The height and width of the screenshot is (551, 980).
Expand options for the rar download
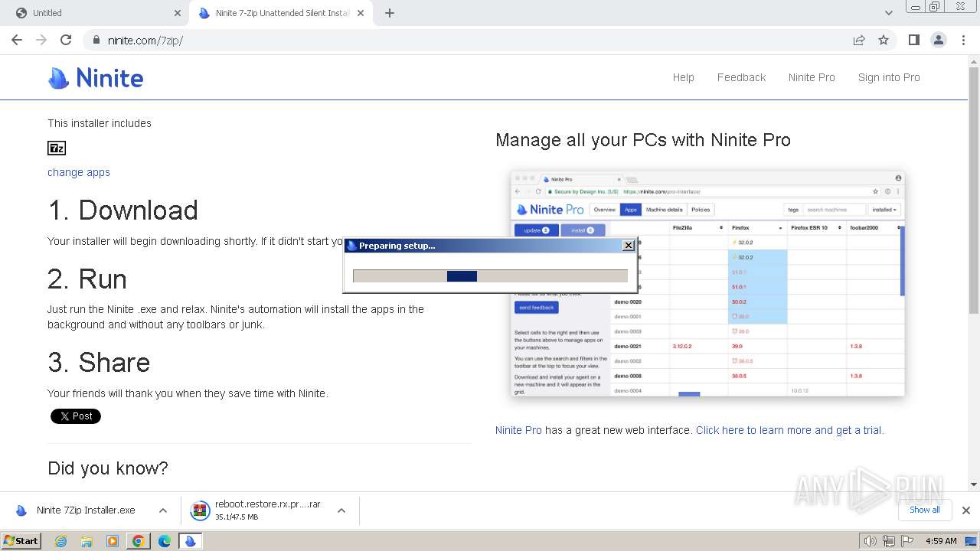[341, 510]
